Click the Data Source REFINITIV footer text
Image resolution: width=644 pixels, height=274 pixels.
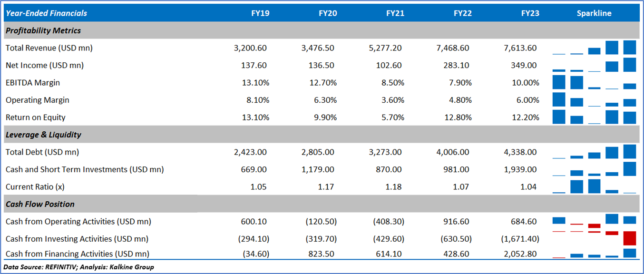click(79, 267)
